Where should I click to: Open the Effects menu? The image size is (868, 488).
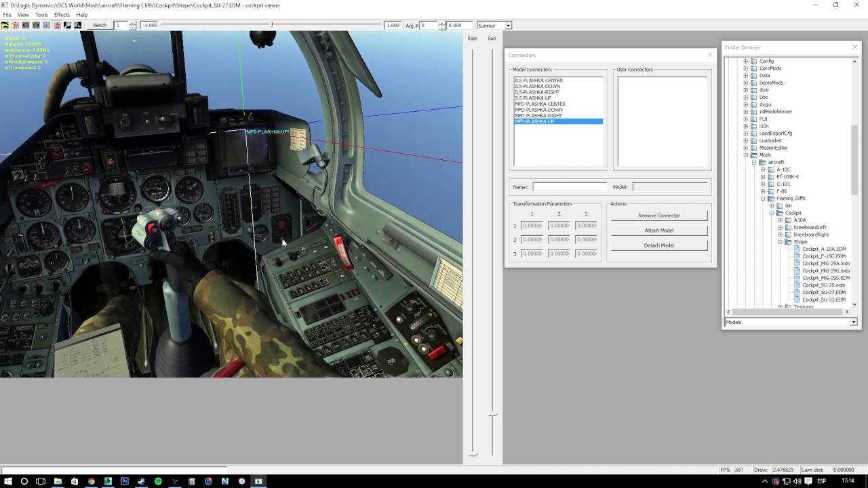(62, 14)
